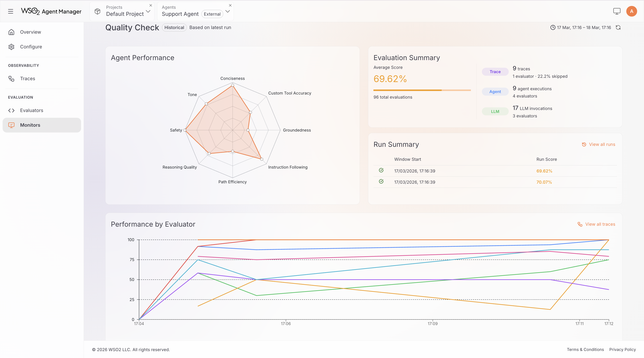Select the Traces observability icon
Screen dimensions: 644x358
tap(12, 78)
